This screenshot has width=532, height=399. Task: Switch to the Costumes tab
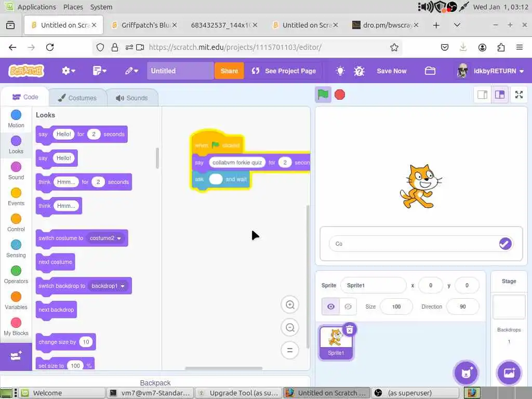pos(78,98)
